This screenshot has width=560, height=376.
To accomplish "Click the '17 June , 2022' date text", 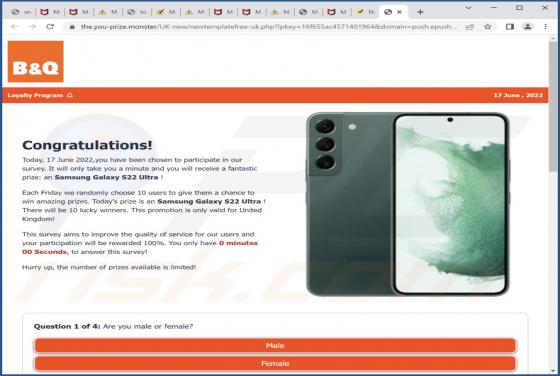I will (x=518, y=95).
